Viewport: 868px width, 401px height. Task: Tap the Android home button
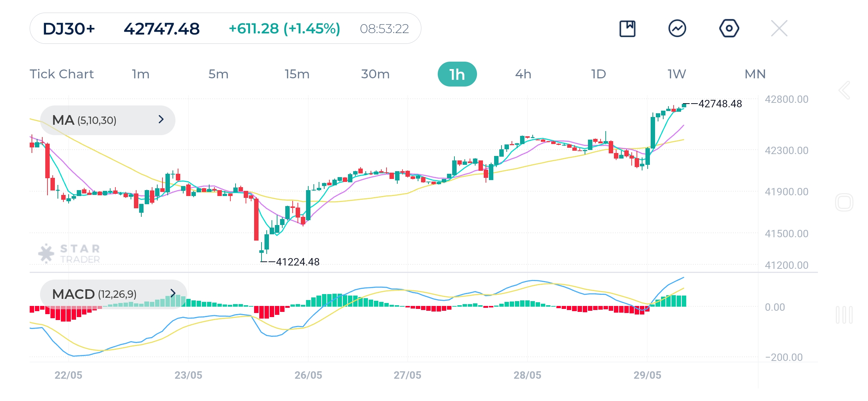click(844, 202)
